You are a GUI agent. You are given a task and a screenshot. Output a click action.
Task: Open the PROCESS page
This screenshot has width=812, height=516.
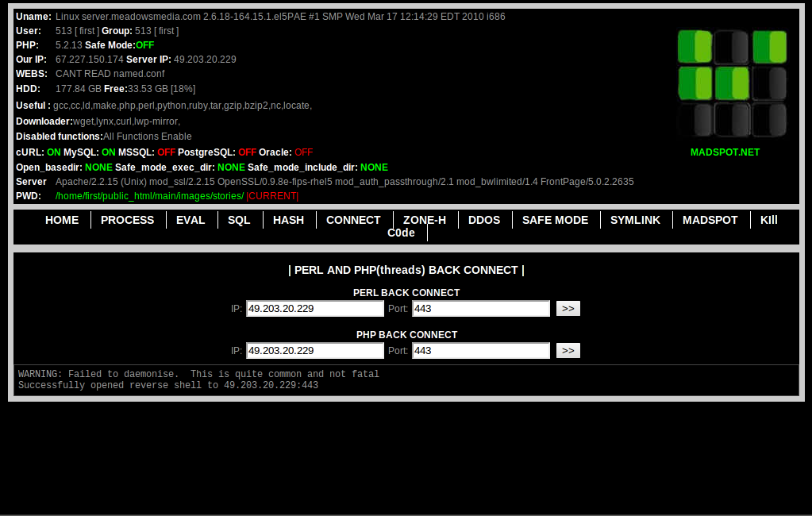pyautogui.click(x=127, y=220)
